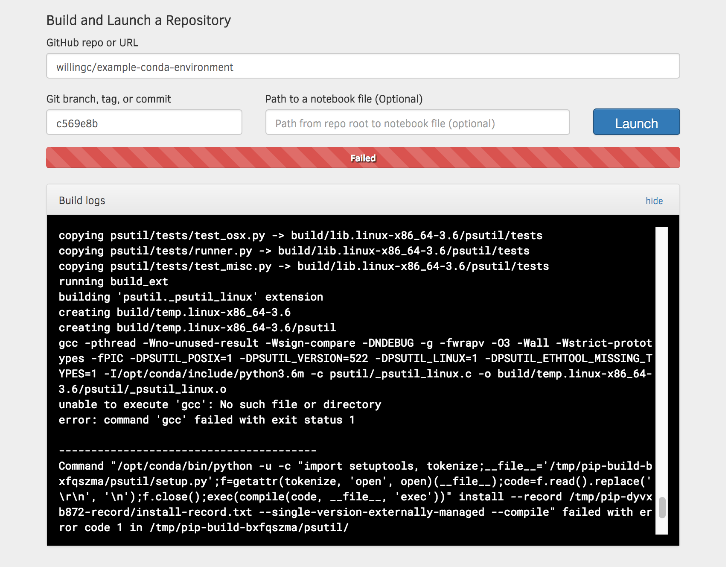Click the notebook file path input box
The width and height of the screenshot is (728, 567).
417,123
